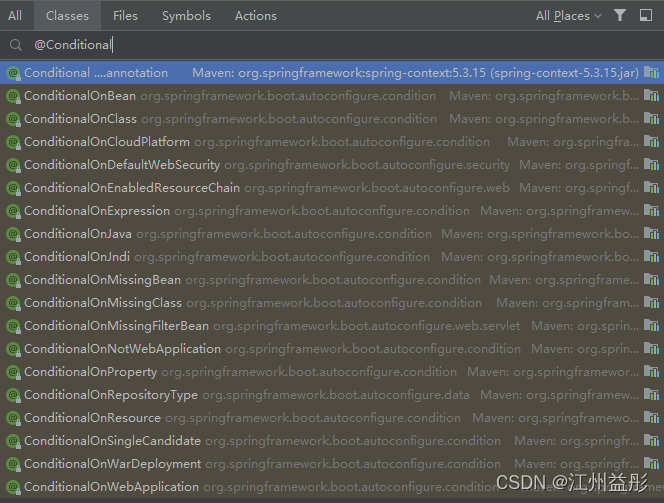Click annotation icon beside ConditionalOnClass

coord(14,119)
